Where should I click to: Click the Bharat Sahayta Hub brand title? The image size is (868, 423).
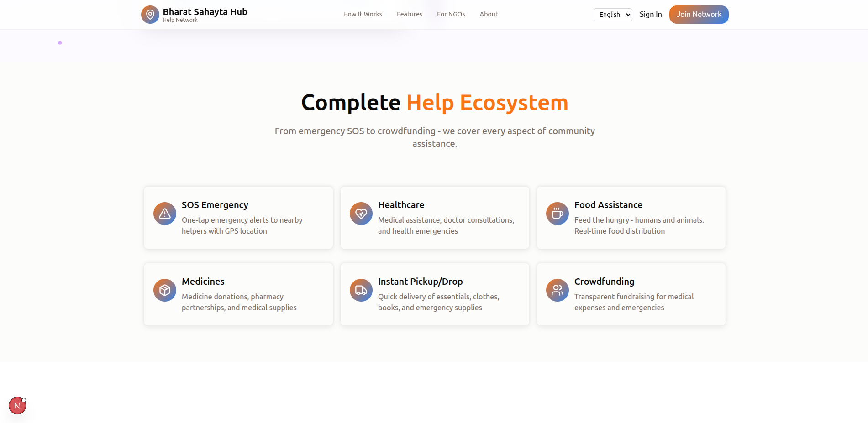tap(205, 12)
